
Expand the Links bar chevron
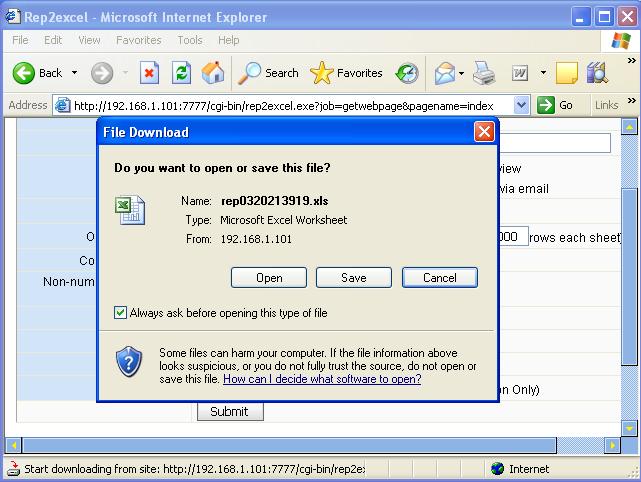[x=632, y=101]
